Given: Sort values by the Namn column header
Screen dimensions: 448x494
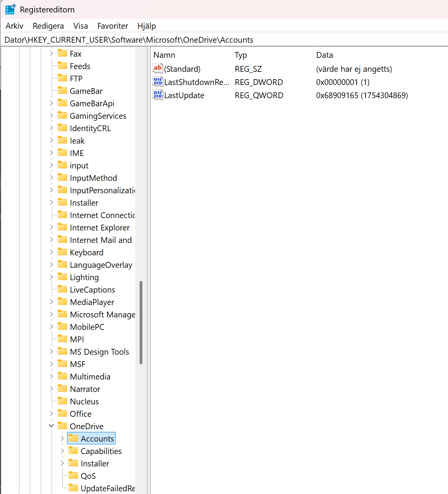Looking at the screenshot, I should click(x=192, y=55).
